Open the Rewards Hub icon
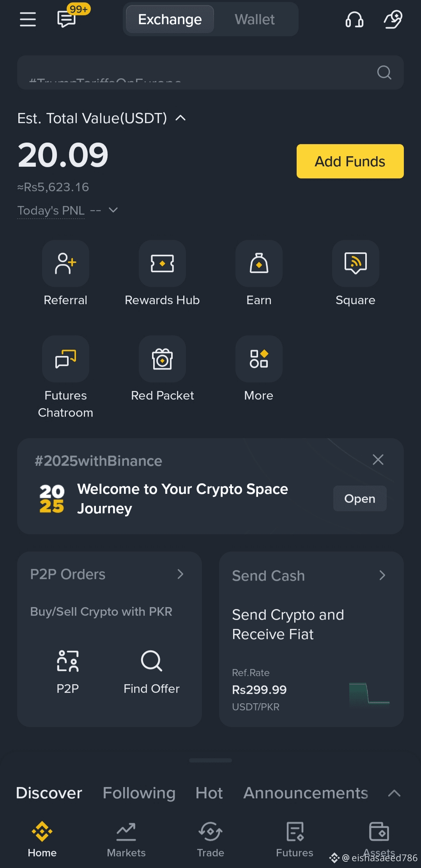Image resolution: width=421 pixels, height=868 pixels. tap(162, 264)
